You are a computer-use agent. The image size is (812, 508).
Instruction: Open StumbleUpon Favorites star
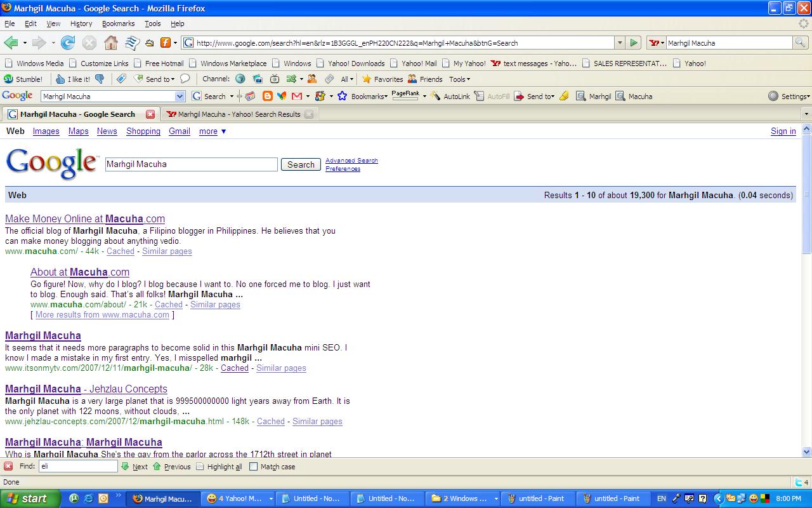383,79
